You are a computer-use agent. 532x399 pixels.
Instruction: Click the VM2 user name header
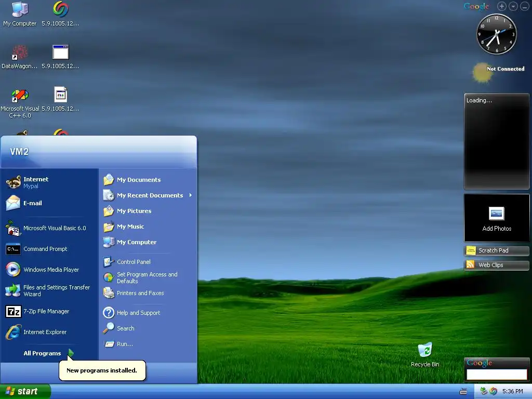pyautogui.click(x=19, y=152)
